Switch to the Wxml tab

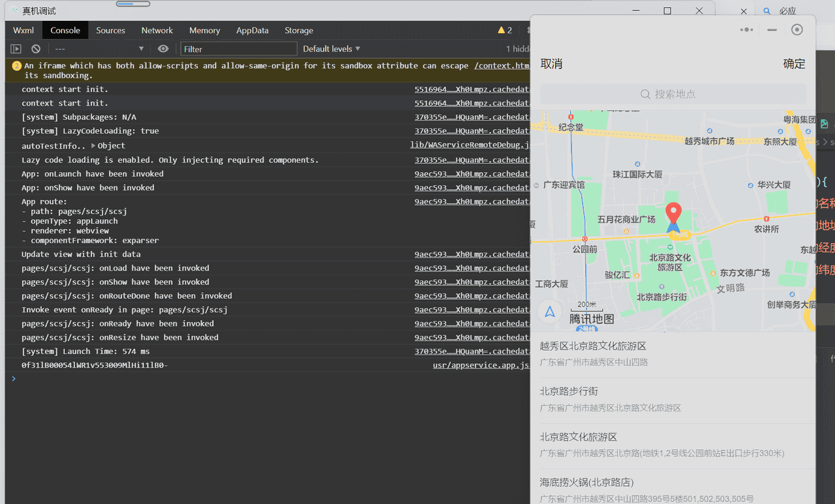tap(23, 31)
